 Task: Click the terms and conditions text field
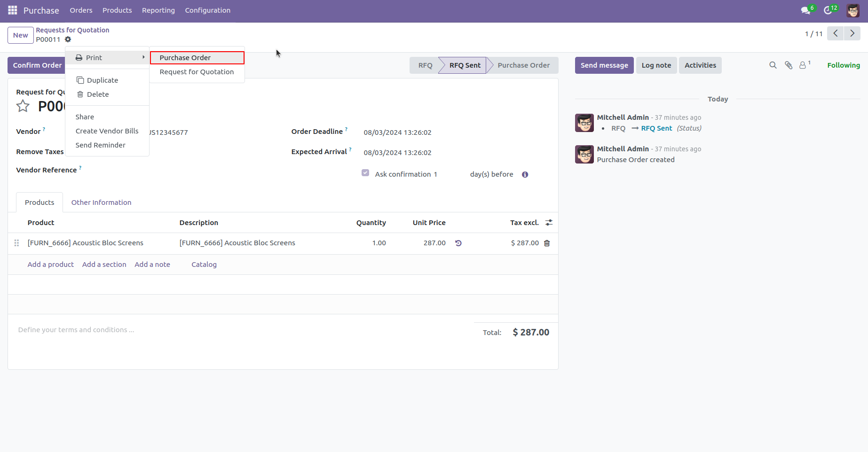point(75,329)
